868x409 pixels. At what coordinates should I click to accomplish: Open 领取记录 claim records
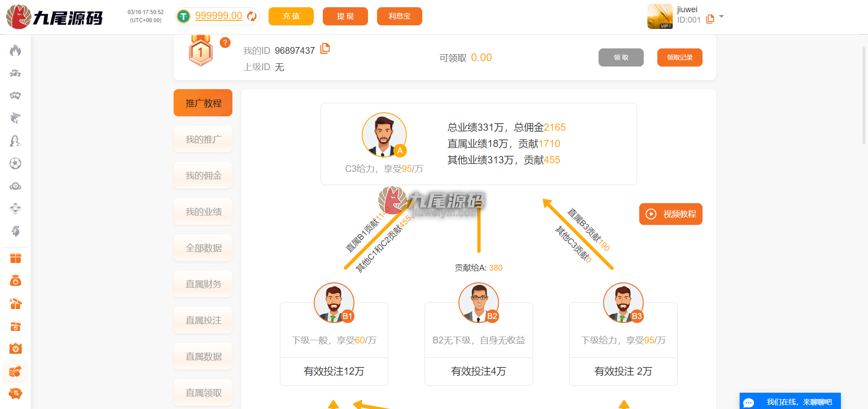[x=680, y=57]
